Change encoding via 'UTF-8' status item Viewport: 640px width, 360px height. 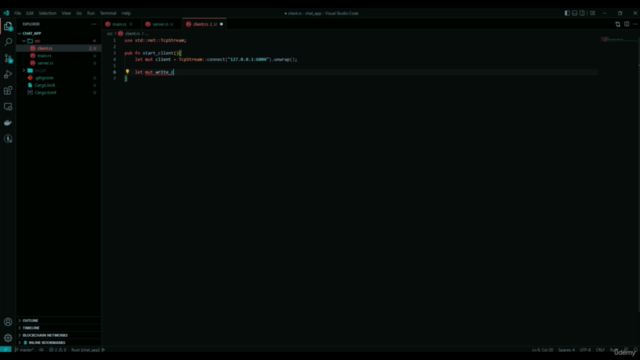click(585, 350)
